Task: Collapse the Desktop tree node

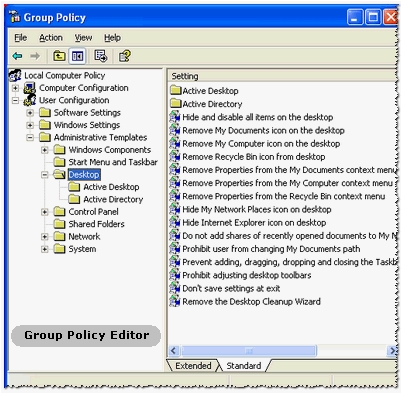Action: pos(45,175)
